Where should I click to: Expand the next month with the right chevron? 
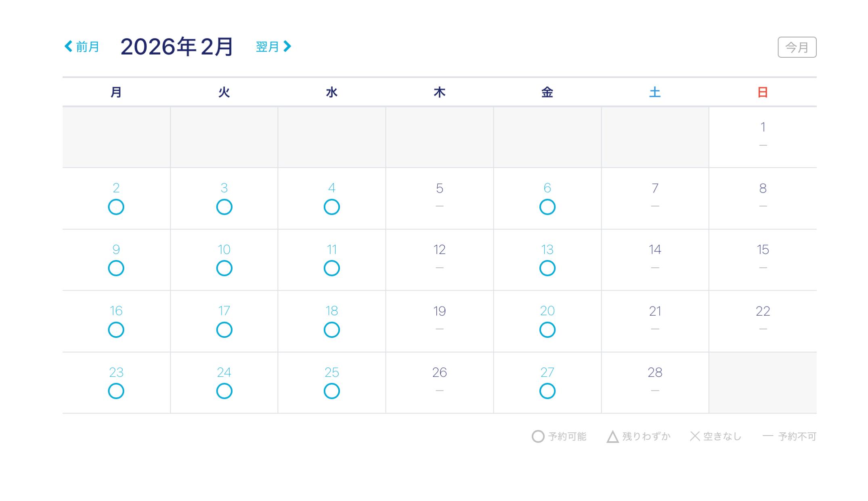point(287,46)
